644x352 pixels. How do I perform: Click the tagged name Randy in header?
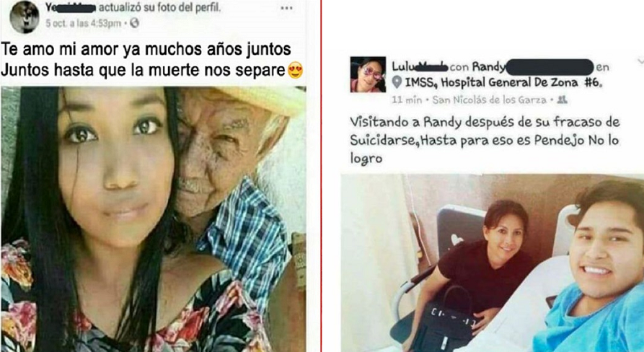tap(488, 67)
